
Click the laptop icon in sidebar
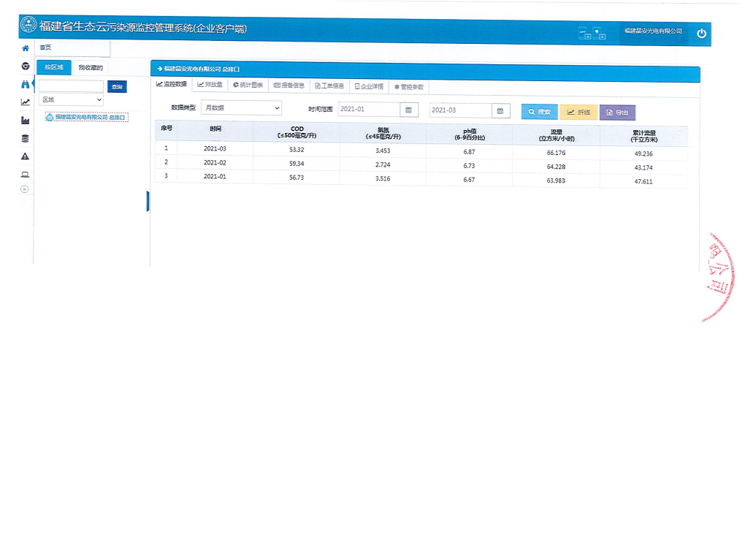(26, 175)
